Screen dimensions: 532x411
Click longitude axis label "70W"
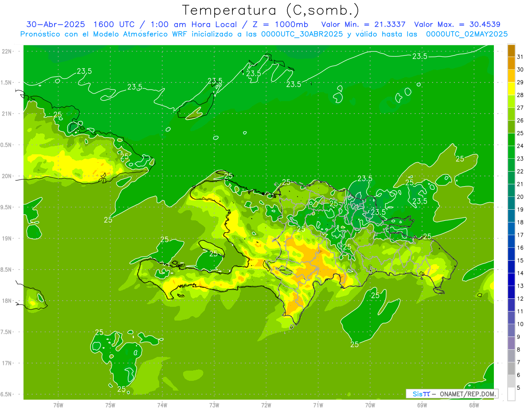click(370, 405)
